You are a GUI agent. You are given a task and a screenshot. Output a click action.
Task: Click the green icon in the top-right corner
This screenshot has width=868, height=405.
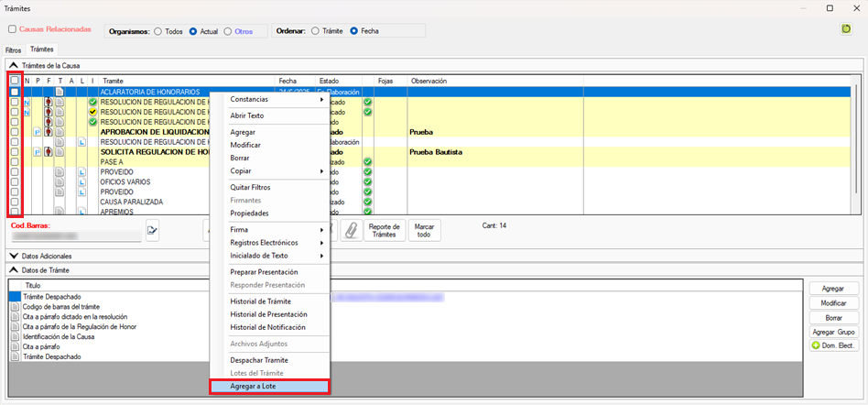tap(846, 29)
